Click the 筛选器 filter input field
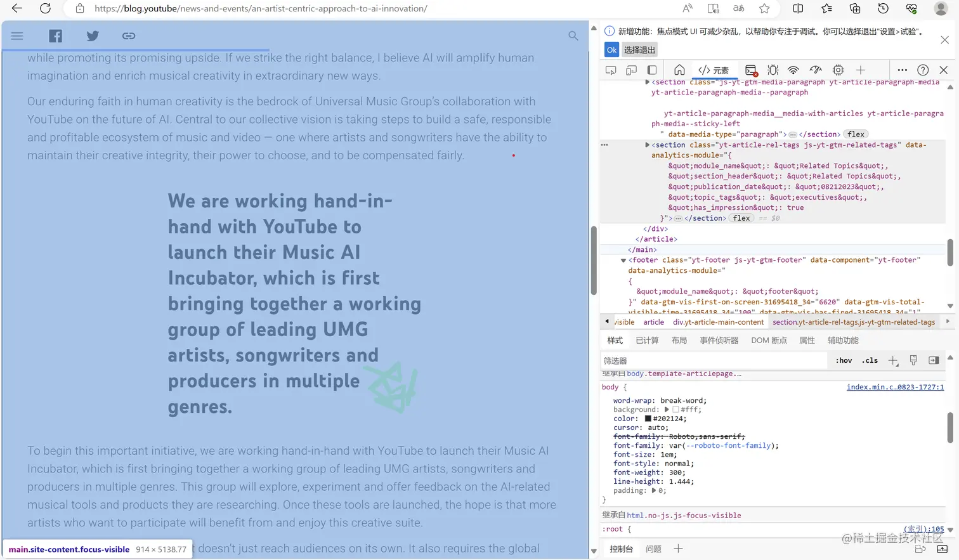Screen dimensions: 959x560 coord(714,360)
